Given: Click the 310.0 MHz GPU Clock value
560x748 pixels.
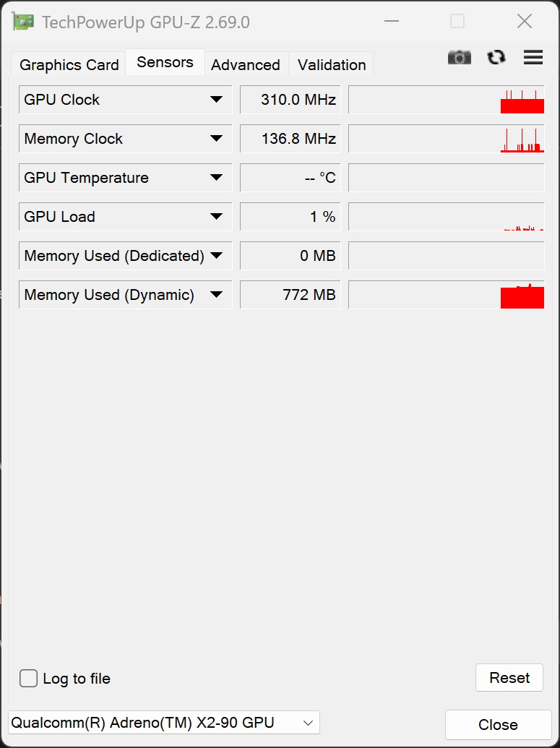Looking at the screenshot, I should pos(290,100).
